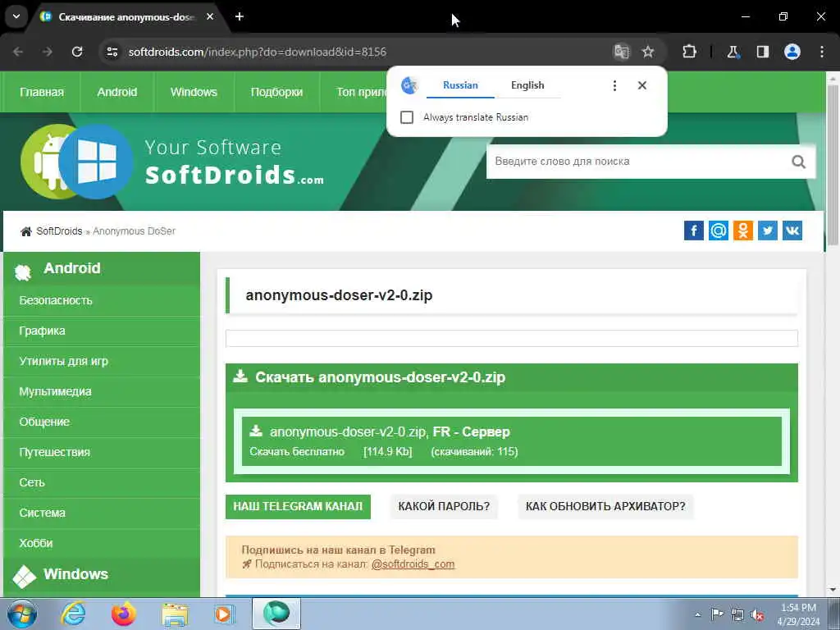This screenshot has height=630, width=840.
Task: Open Мультимедиа category in sidebar
Action: click(x=102, y=391)
